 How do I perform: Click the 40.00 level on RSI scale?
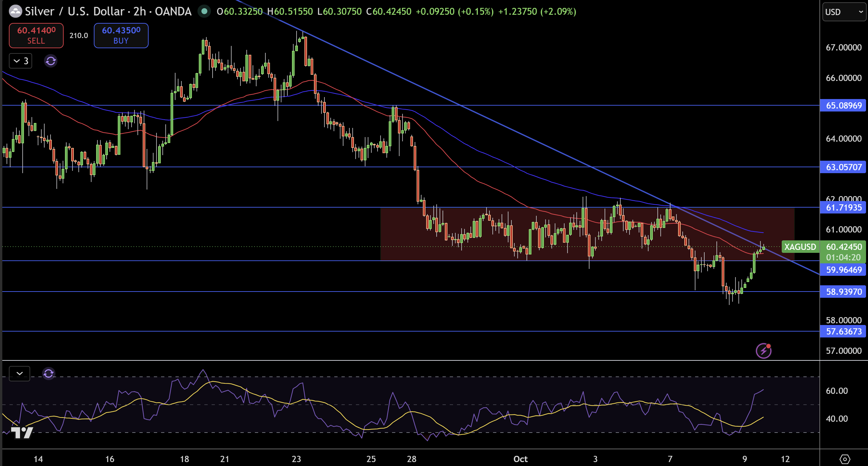[x=837, y=419]
